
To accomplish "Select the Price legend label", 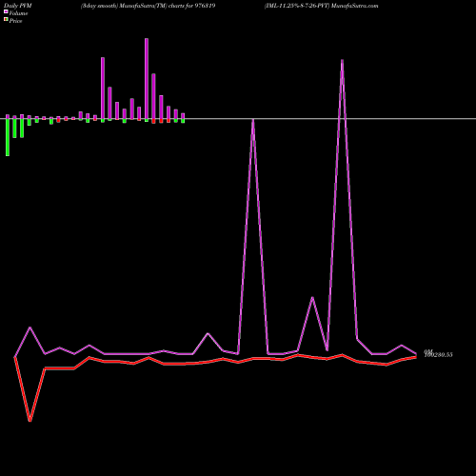I will coord(16,21).
